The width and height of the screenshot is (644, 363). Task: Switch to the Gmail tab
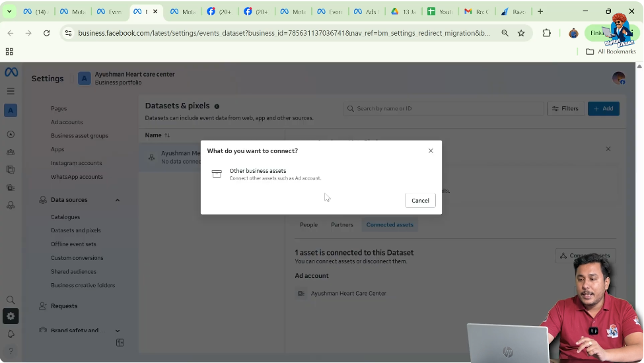(x=478, y=11)
